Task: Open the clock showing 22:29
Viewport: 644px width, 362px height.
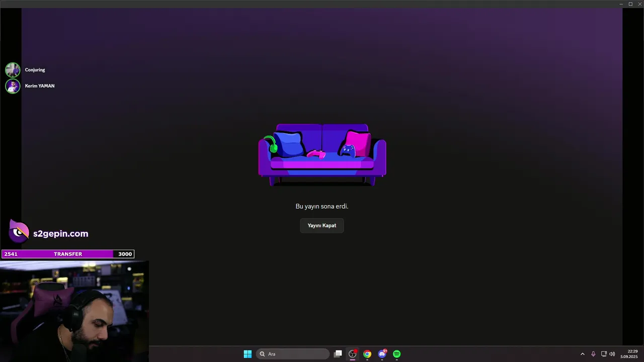Action: (x=629, y=354)
